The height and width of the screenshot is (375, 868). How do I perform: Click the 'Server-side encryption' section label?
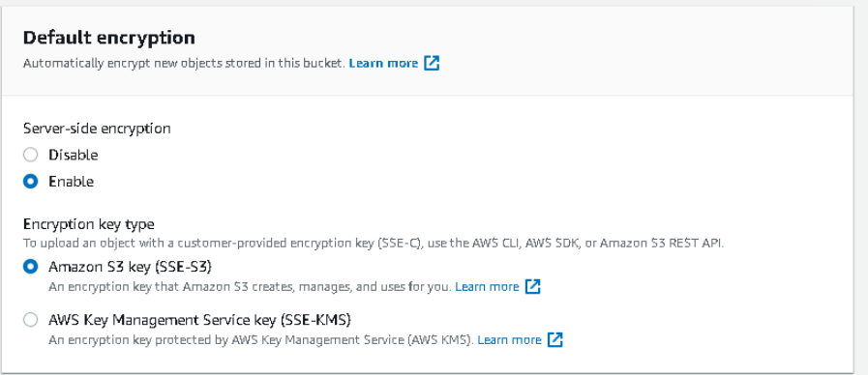pos(97,129)
